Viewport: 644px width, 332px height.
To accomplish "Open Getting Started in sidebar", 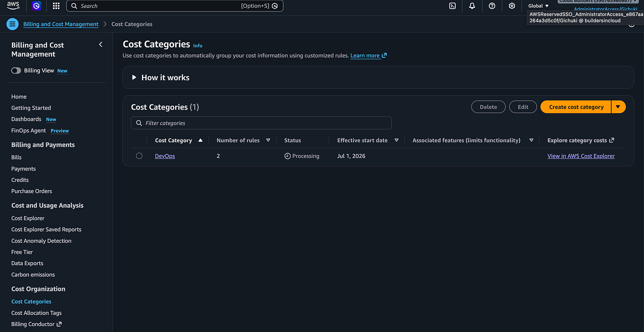I will click(31, 108).
